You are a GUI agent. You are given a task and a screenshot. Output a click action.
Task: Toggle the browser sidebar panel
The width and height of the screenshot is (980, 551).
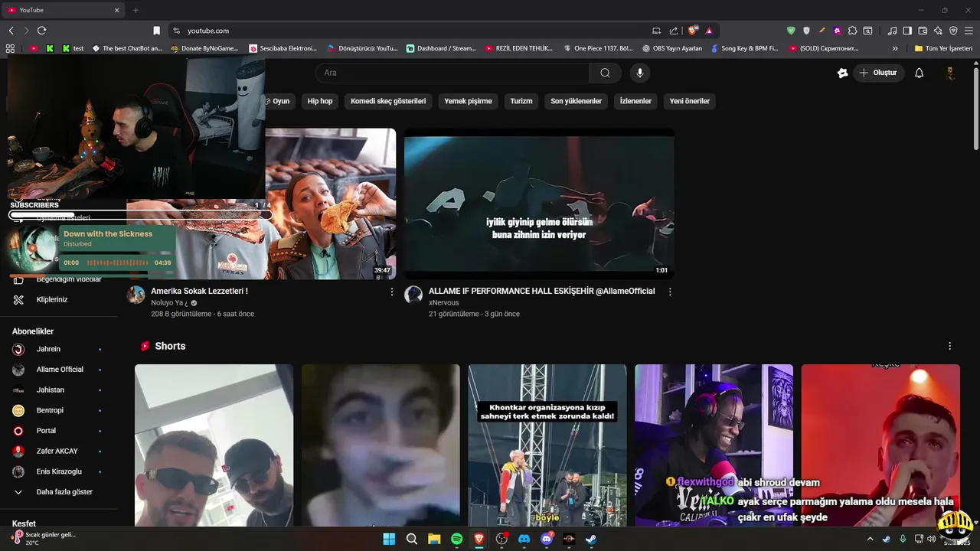coord(907,31)
